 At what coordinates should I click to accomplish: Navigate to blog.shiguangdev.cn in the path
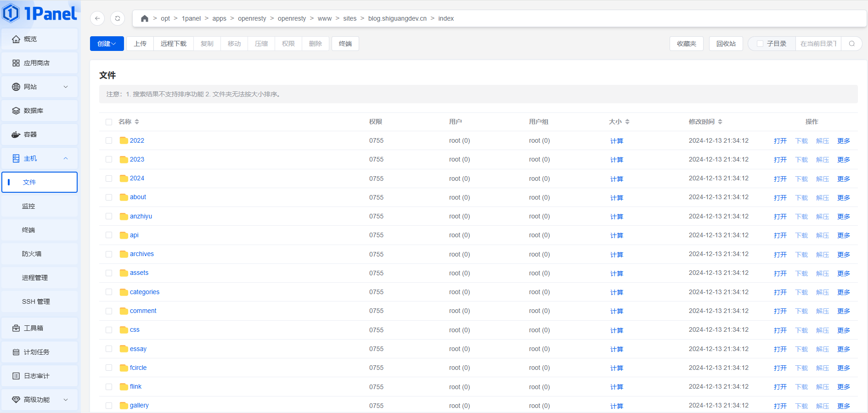[397, 18]
